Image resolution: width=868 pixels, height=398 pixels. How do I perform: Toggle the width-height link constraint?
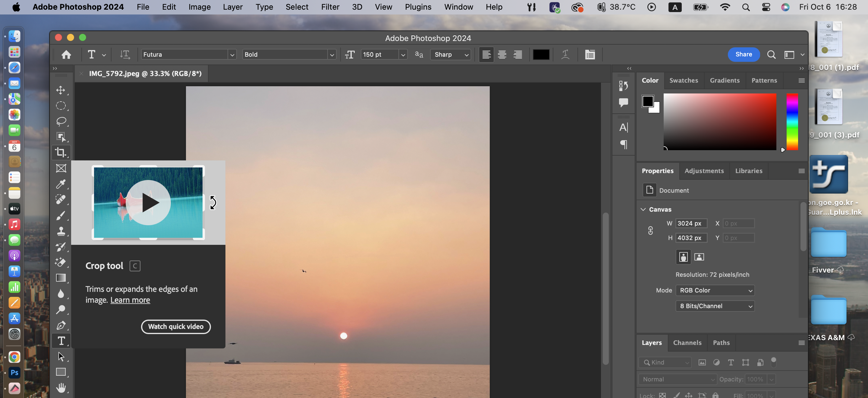[650, 231]
